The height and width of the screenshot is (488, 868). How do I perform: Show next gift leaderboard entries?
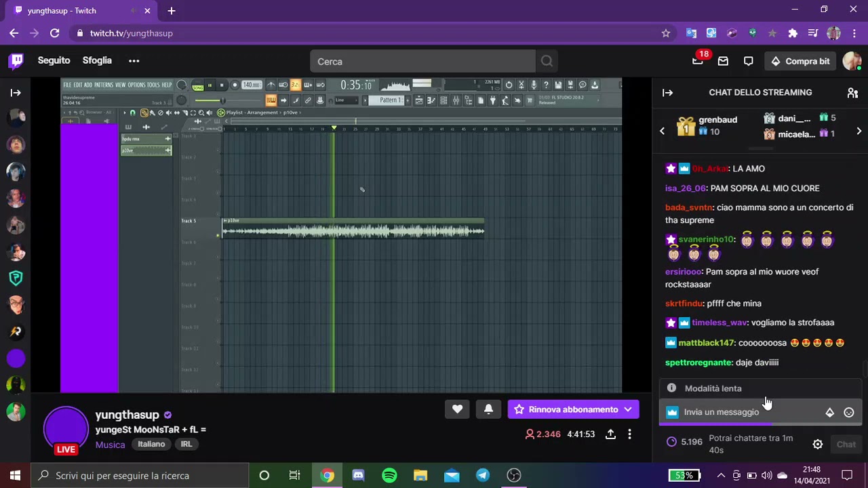pos(859,131)
